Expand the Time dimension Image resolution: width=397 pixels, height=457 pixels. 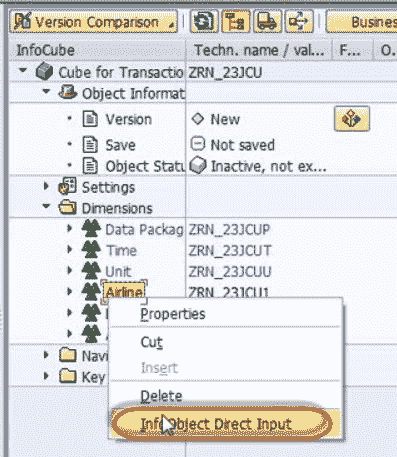coord(69,250)
